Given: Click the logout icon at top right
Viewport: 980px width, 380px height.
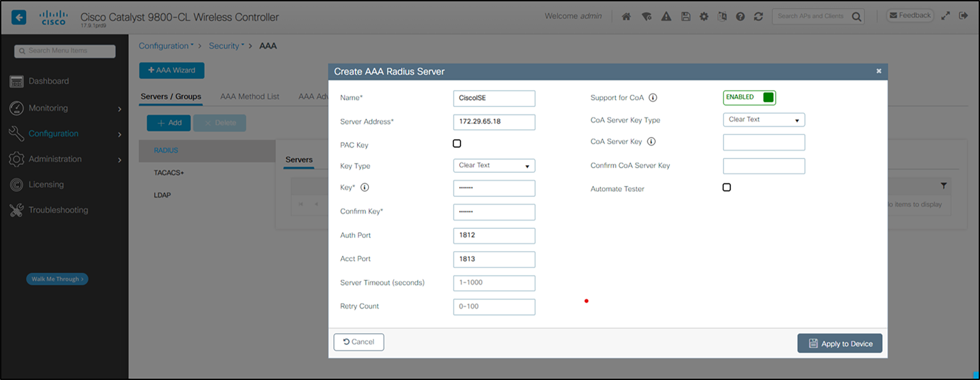Looking at the screenshot, I should (965, 15).
